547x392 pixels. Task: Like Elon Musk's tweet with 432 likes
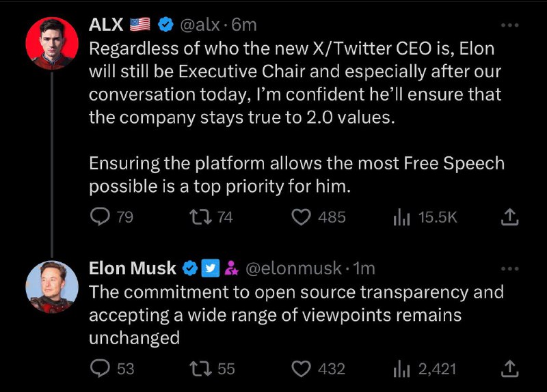302,369
